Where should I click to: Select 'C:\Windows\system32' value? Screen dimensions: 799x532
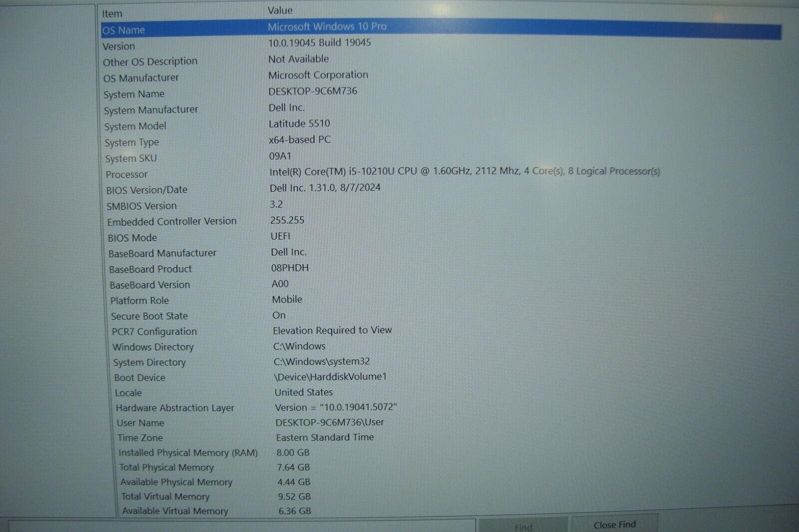tap(322, 361)
